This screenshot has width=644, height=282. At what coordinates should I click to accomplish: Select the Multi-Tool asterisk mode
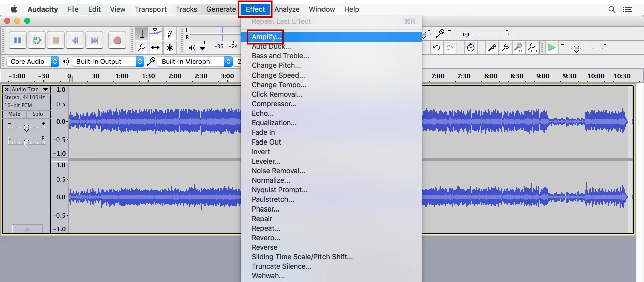170,48
